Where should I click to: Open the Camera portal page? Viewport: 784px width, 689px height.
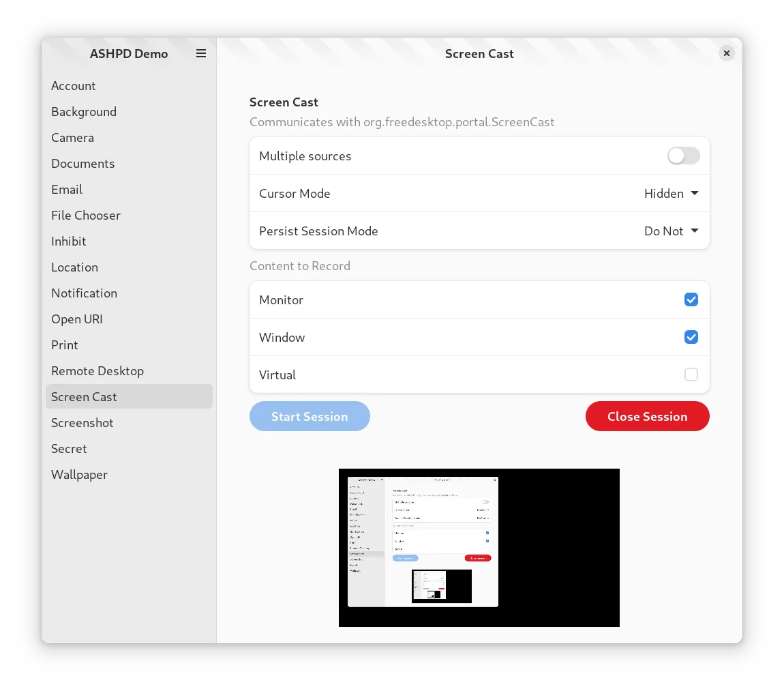coord(72,138)
